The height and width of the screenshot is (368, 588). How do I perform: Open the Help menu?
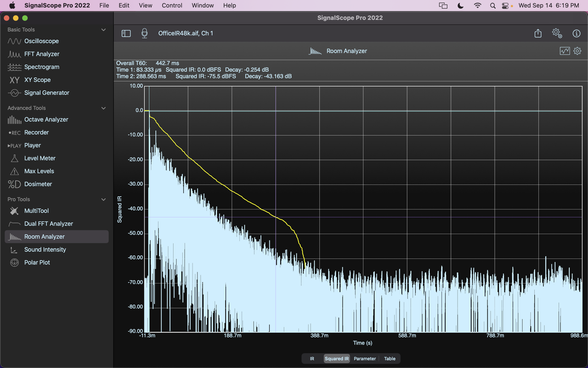pyautogui.click(x=230, y=6)
